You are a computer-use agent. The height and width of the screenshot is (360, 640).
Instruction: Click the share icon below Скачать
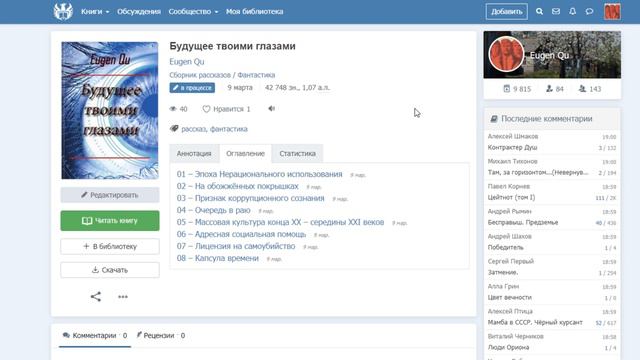(96, 296)
